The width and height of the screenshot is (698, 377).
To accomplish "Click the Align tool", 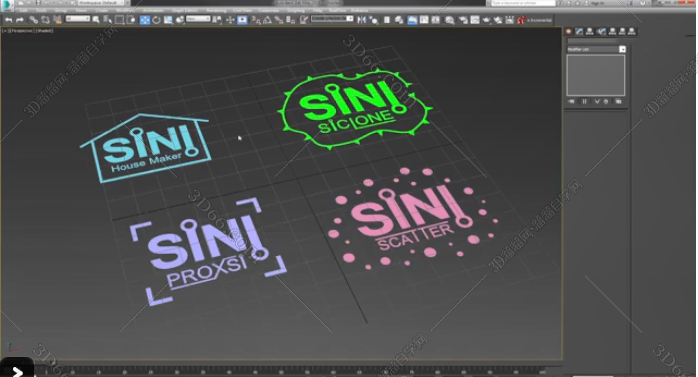I will (x=373, y=20).
